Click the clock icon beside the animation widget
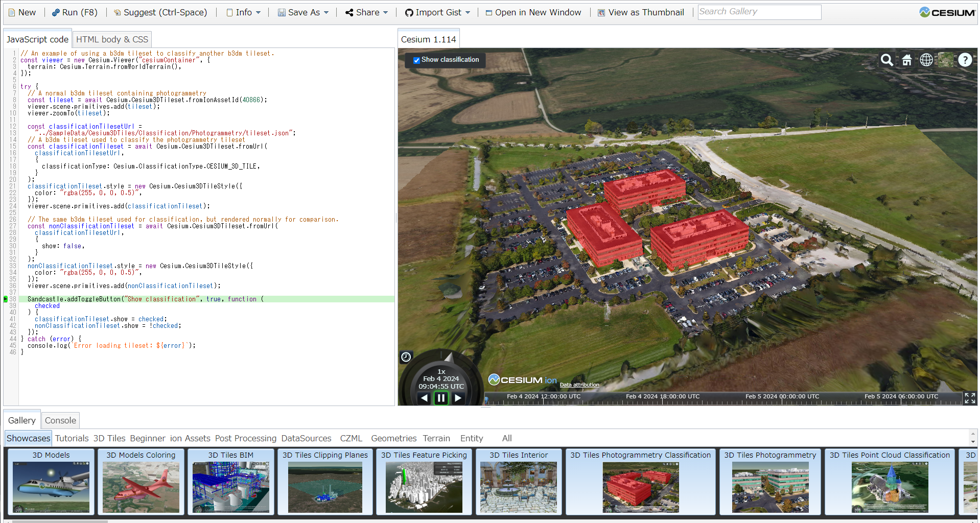The width and height of the screenshot is (980, 523). coord(405,357)
